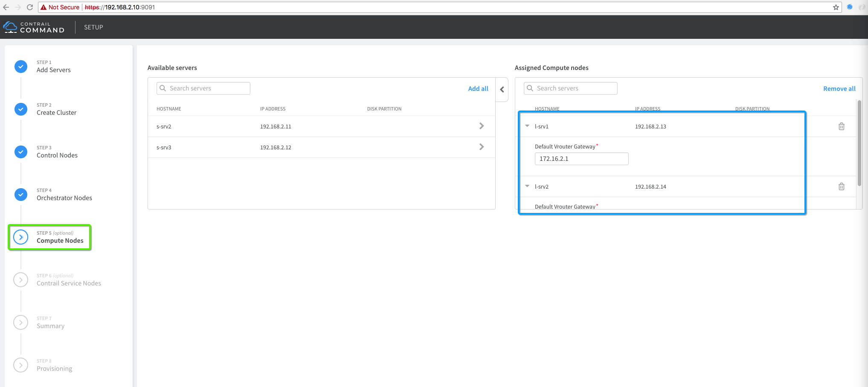
Task: Remove l-srv2 using the trash icon
Action: (x=841, y=186)
